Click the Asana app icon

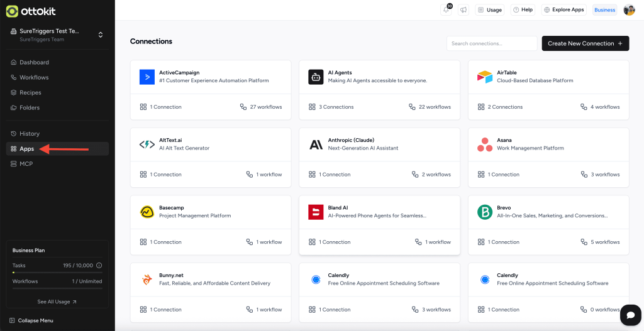(484, 144)
